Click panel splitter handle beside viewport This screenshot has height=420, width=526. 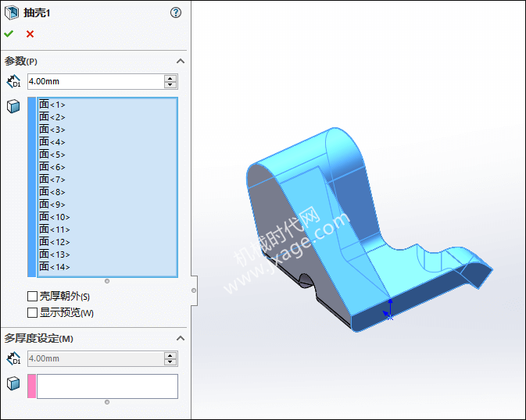(194, 290)
